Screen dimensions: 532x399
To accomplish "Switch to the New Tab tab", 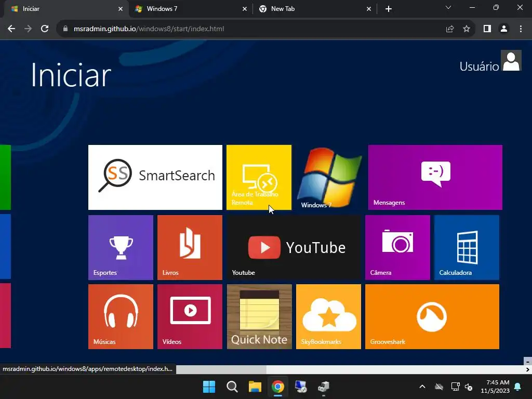I will point(314,9).
